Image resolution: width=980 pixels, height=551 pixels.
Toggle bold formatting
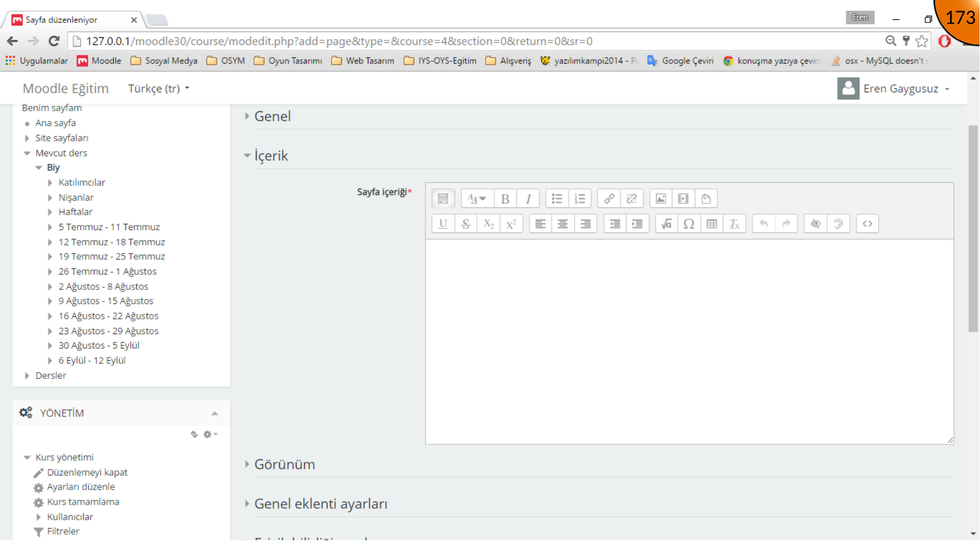[505, 198]
